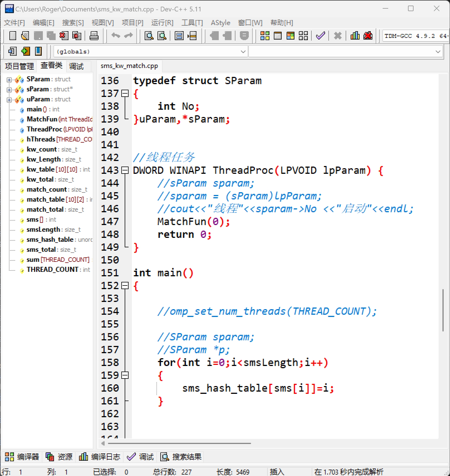Click the Insert green plus icon
Image resolution: width=450 pixels, height=476 pixels.
[25, 51]
